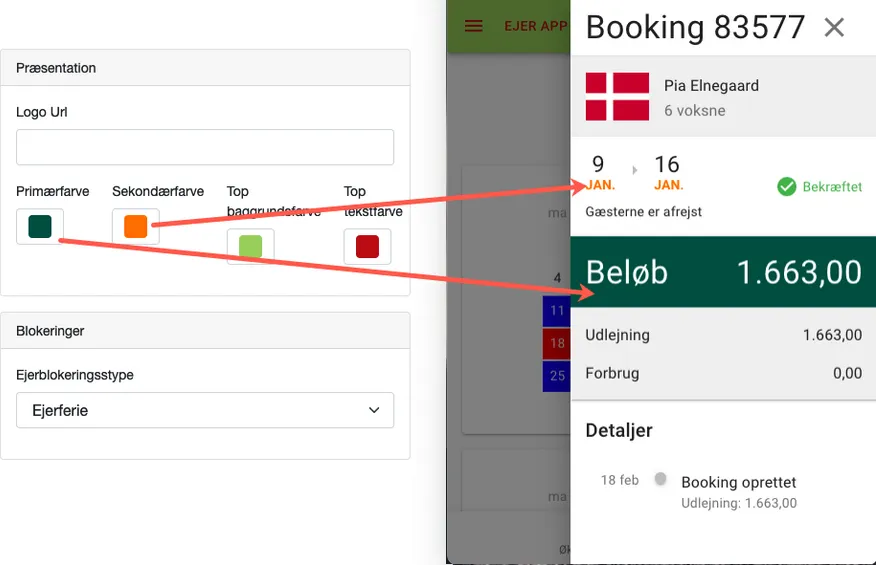Close the Booking 83577 panel
876x565 pixels.
[834, 28]
